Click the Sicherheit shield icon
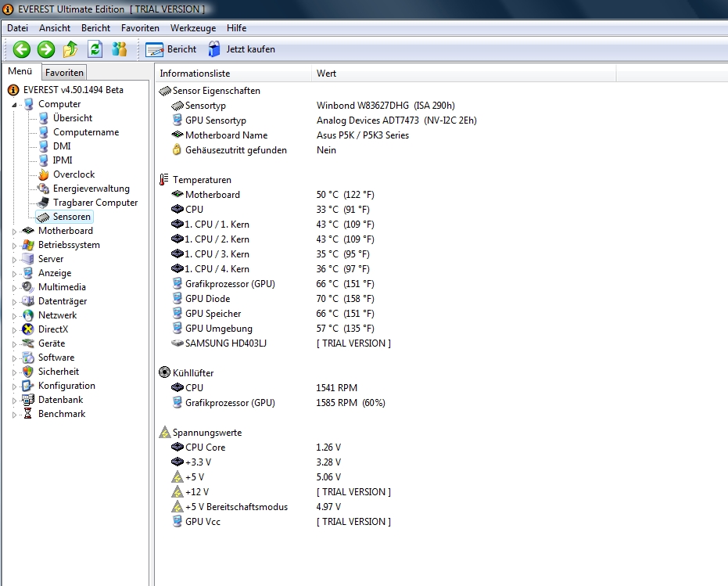 pyautogui.click(x=28, y=372)
